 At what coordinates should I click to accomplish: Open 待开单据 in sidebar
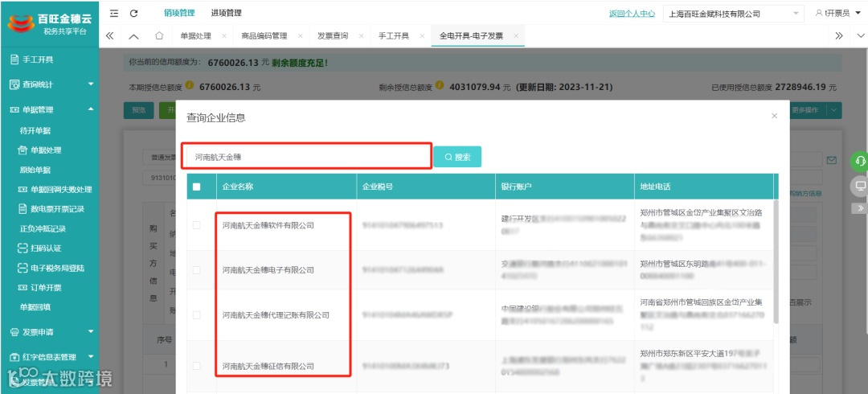35,131
